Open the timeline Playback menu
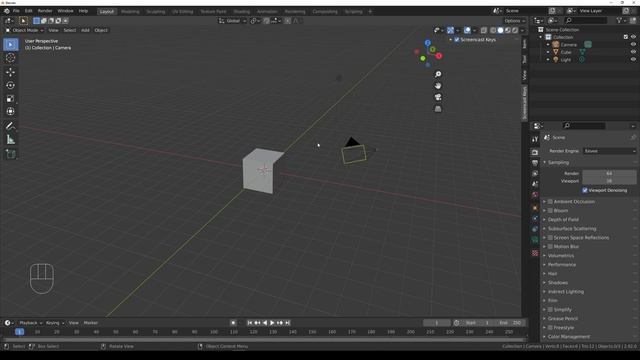640x360 pixels. point(31,323)
